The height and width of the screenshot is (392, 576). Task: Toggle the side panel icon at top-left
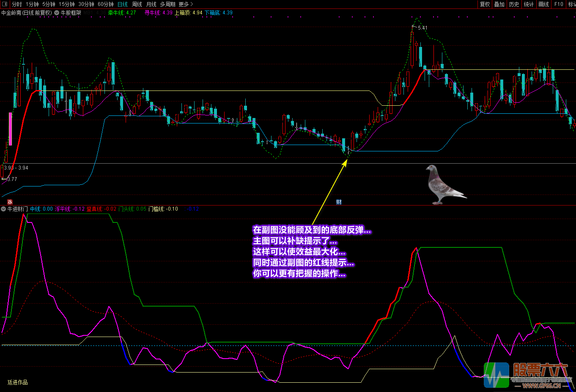(x=5, y=4)
